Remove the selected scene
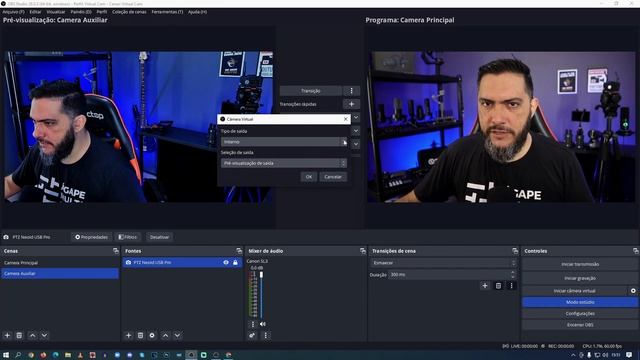 point(19,335)
